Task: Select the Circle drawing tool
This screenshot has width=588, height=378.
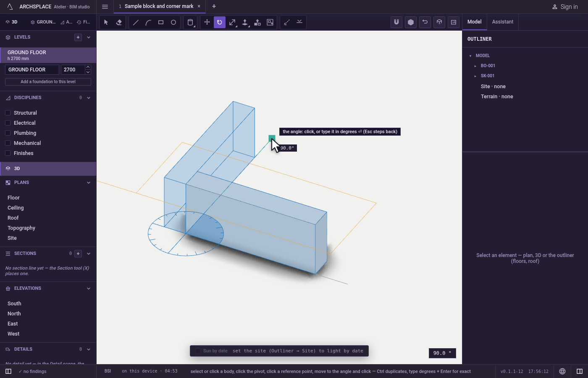Action: coord(173,22)
